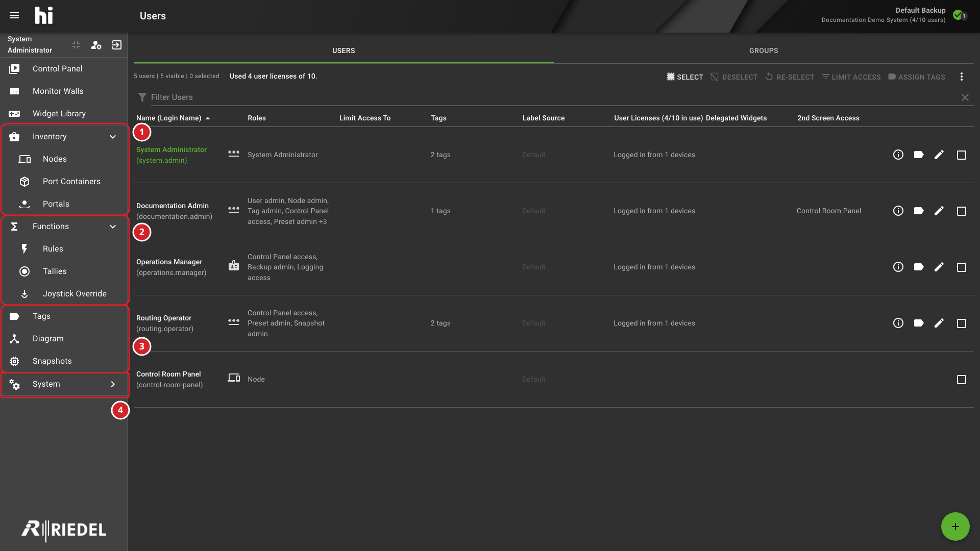Open Control Panel in sidebar
The height and width of the screenshot is (551, 980).
(64, 68)
